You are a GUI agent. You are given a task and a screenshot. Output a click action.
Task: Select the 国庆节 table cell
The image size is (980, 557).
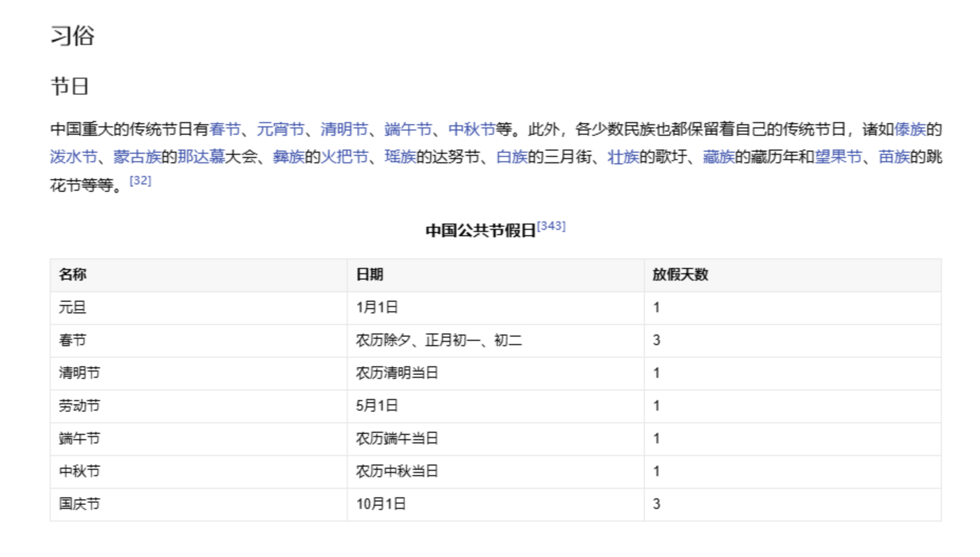(198, 504)
